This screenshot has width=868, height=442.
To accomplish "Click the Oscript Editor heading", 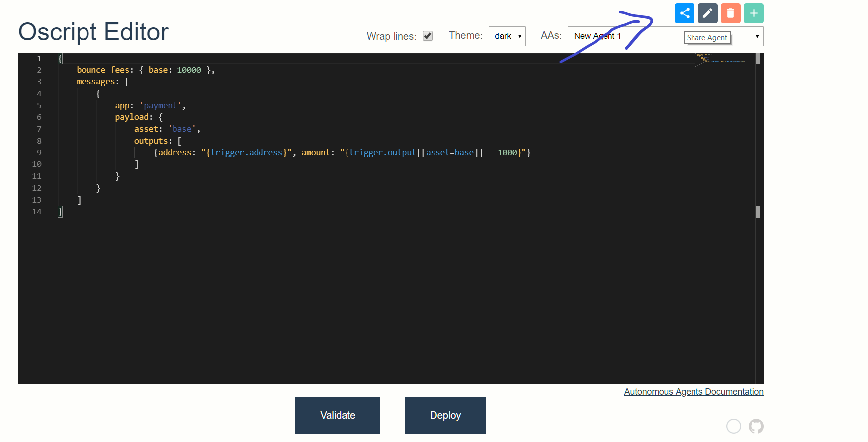I will coord(93,32).
